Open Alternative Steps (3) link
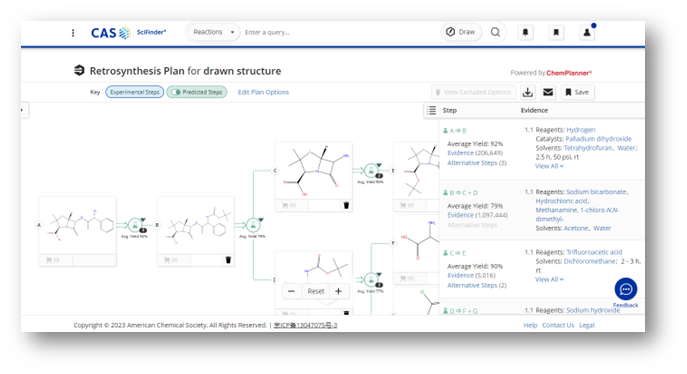687x374 pixels. pyautogui.click(x=477, y=163)
